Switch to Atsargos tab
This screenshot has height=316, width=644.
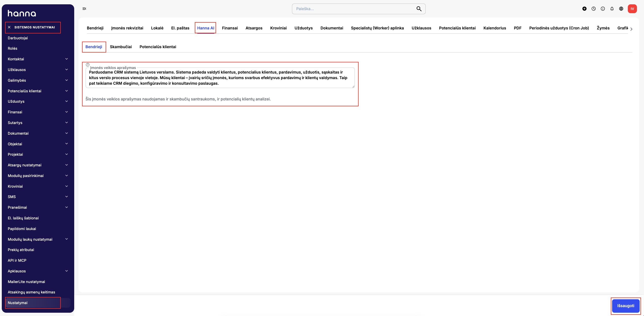point(254,28)
